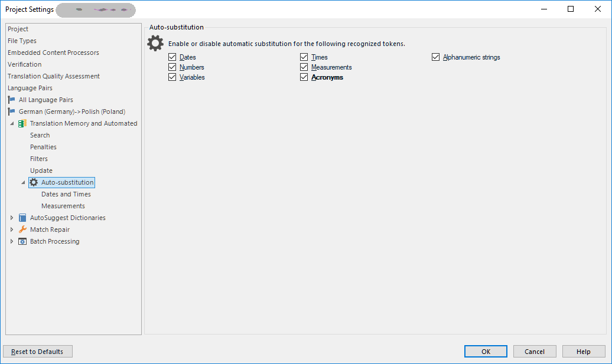Click the Reset to Defaults button
The height and width of the screenshot is (364, 612).
pos(38,352)
